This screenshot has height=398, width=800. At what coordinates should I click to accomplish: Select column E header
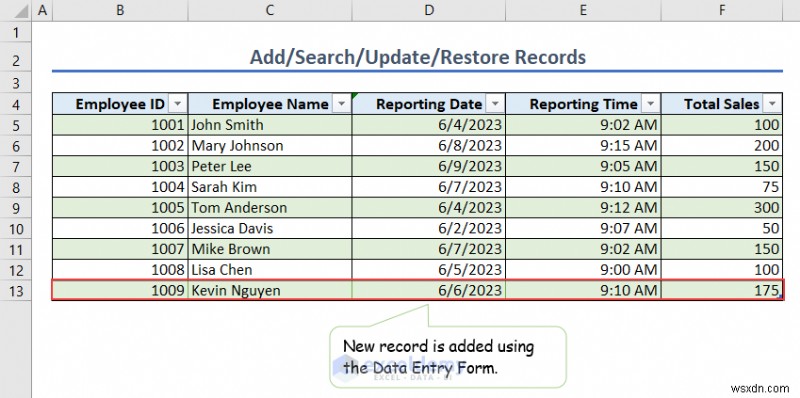(x=583, y=10)
